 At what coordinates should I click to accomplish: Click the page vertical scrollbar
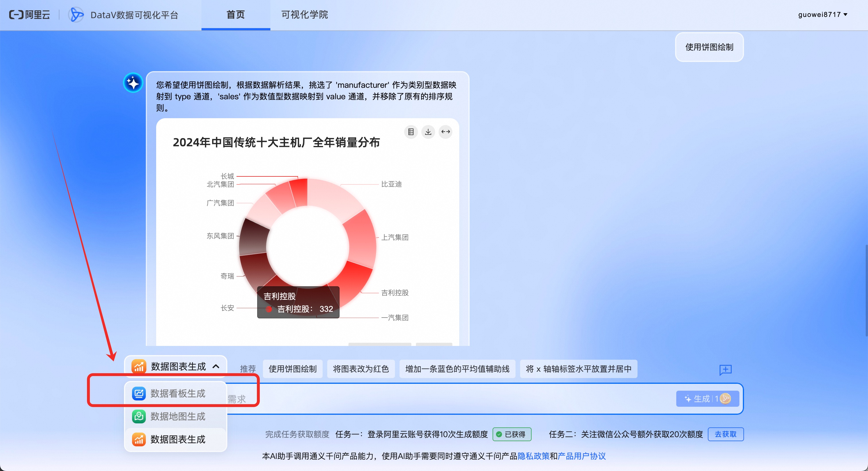pos(866,290)
